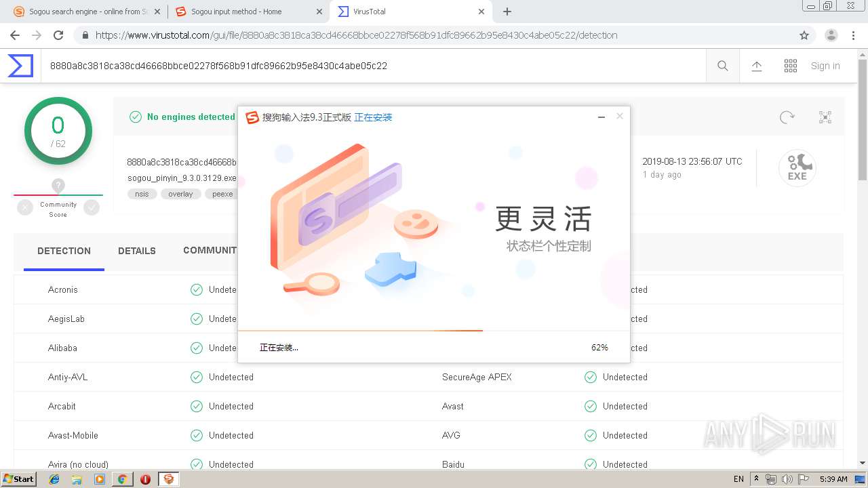Click the hash search input field
The height and width of the screenshot is (488, 868).
[x=373, y=66]
